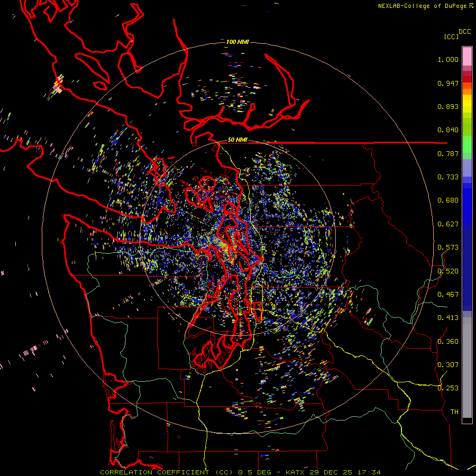Select the 0.413 scale value
This screenshot has width=476, height=476.
(448, 318)
